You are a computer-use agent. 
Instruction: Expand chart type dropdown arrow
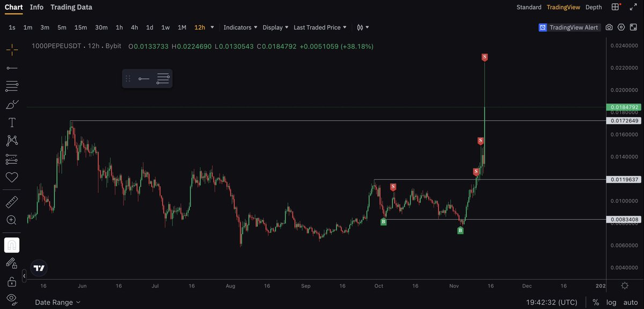point(367,27)
